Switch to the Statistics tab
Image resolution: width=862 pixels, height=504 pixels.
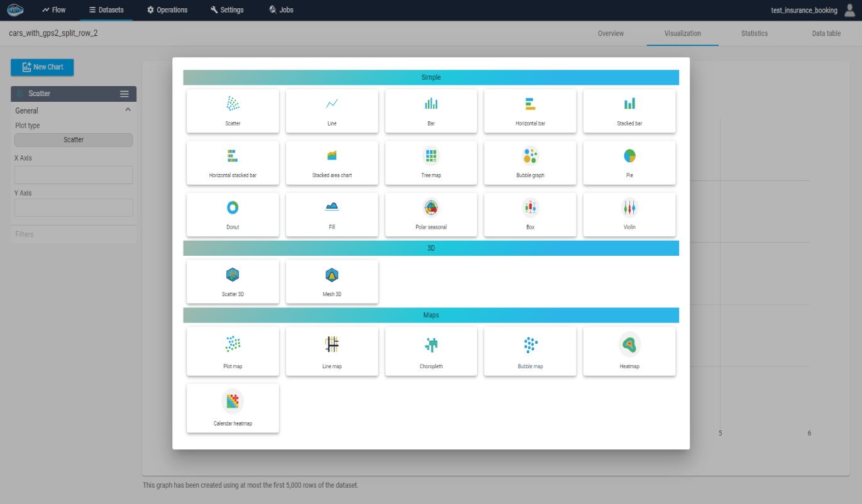(x=754, y=33)
